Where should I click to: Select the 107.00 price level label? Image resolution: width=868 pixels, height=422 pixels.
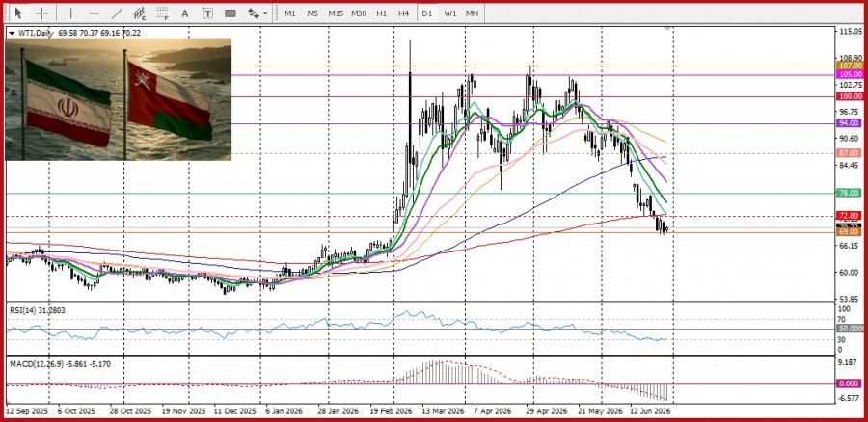(x=851, y=66)
